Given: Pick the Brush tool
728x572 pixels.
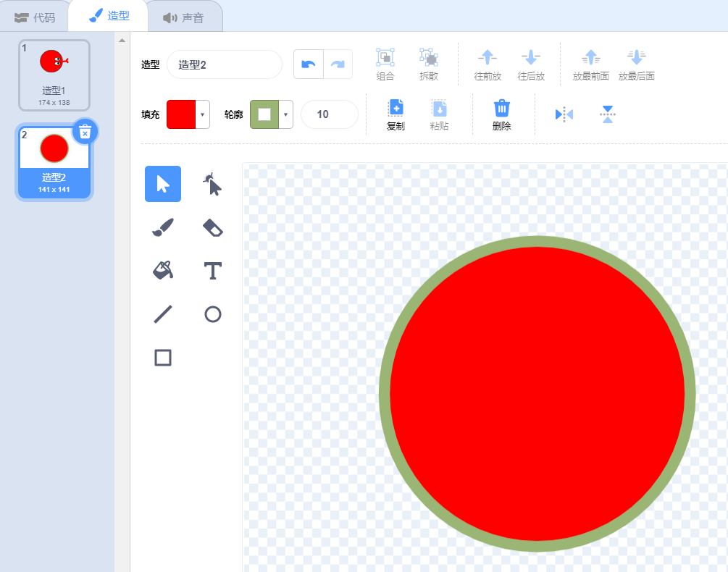Looking at the screenshot, I should pos(163,227).
